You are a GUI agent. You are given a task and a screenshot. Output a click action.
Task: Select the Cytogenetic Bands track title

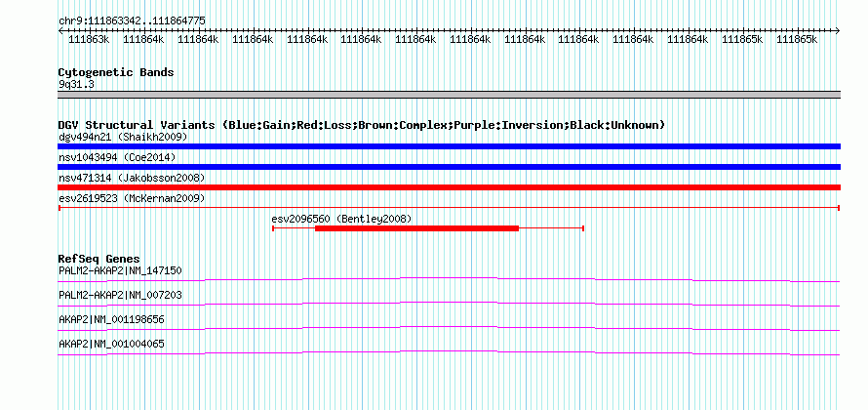[116, 72]
